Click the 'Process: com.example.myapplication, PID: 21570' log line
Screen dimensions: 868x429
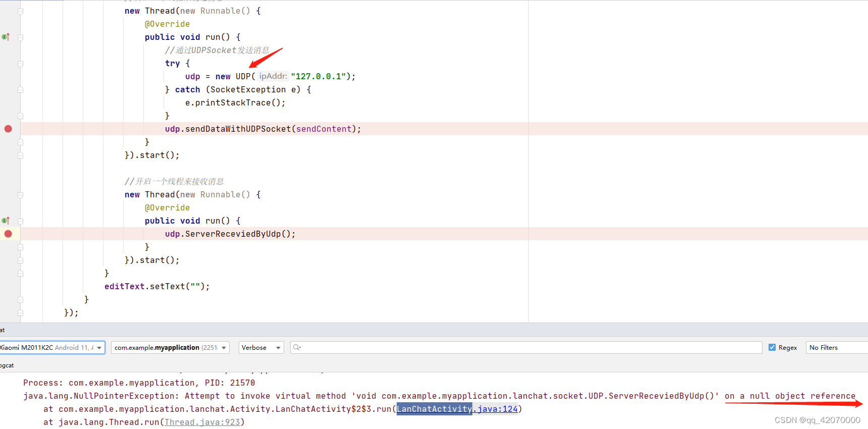pos(139,383)
